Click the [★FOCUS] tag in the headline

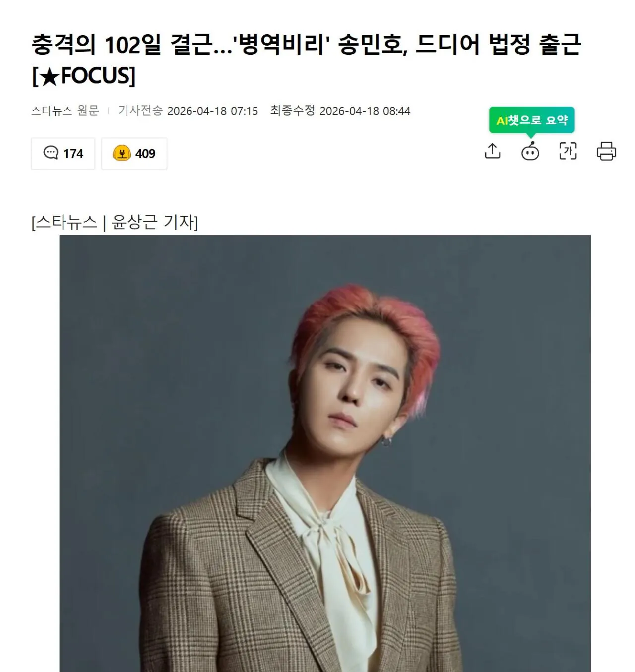coord(83,76)
